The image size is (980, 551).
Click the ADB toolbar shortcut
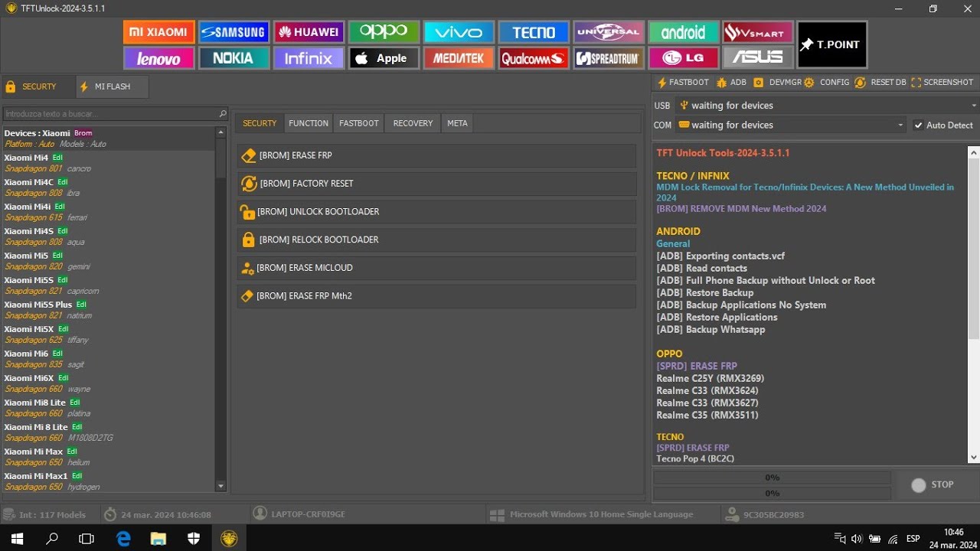coord(731,82)
